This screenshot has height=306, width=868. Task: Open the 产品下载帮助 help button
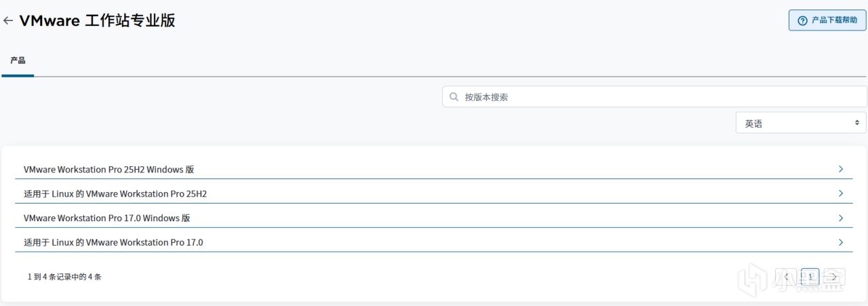click(827, 20)
